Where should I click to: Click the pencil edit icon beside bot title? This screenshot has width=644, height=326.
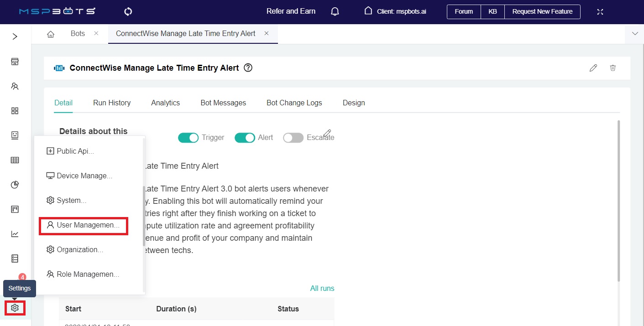(x=593, y=68)
